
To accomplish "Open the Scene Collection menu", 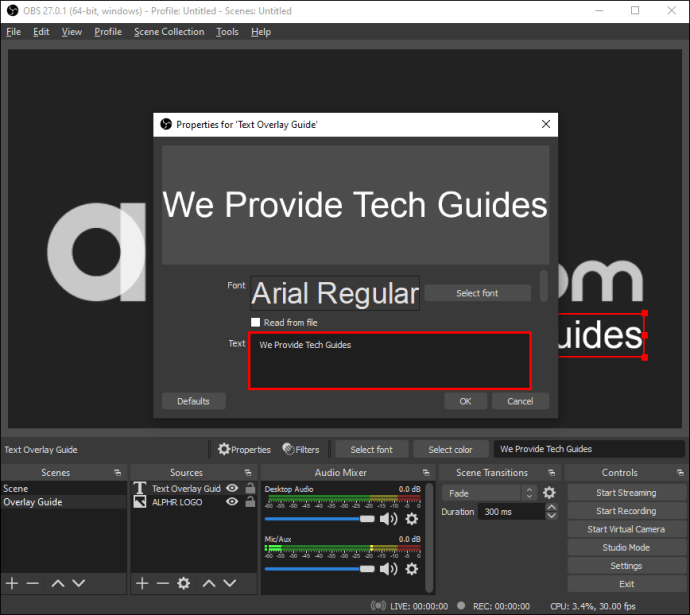I will point(168,32).
